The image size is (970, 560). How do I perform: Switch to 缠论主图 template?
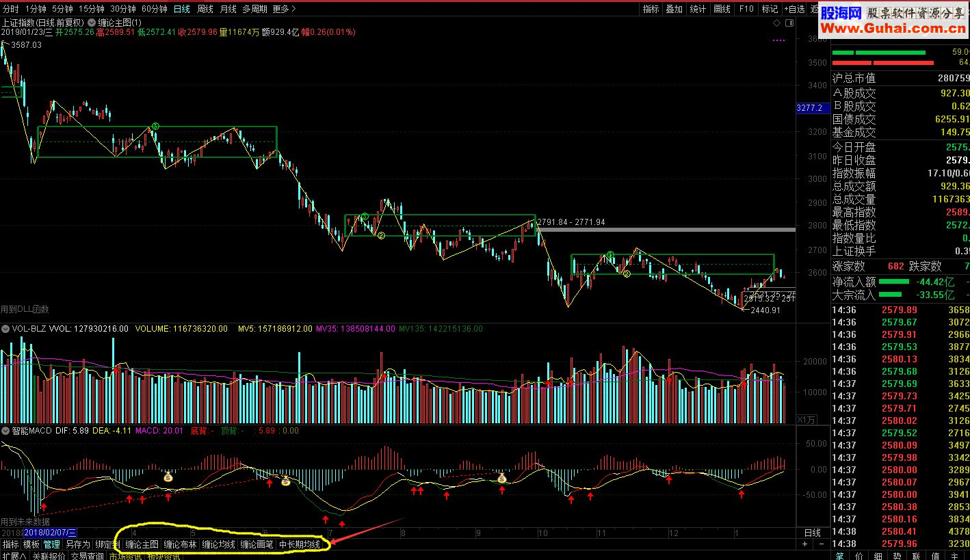[142, 545]
